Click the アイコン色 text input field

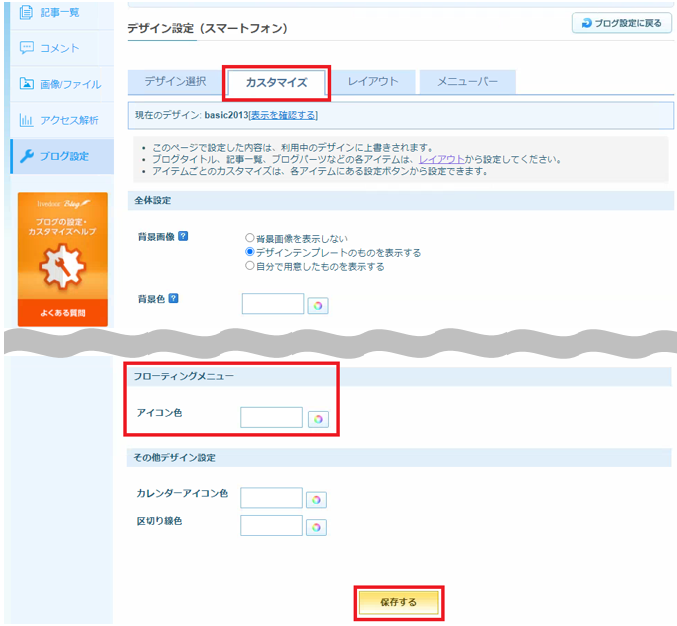click(271, 417)
